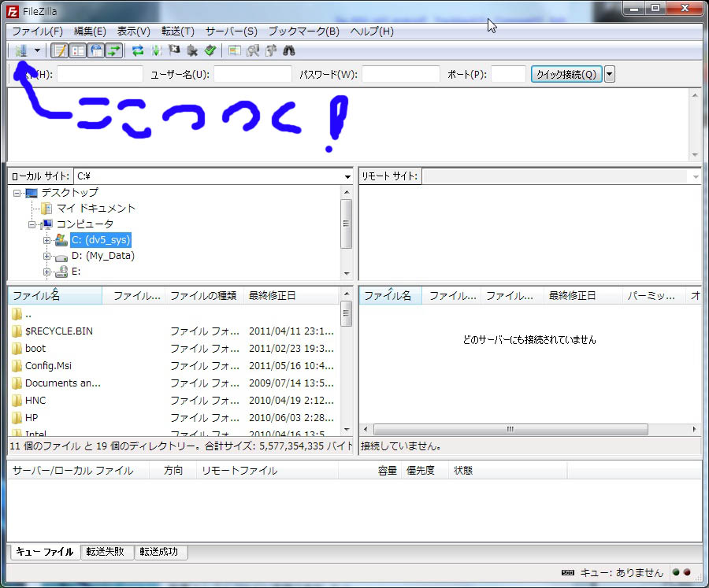Focus the ポート(P) input field
The height and width of the screenshot is (588, 709).
point(508,74)
